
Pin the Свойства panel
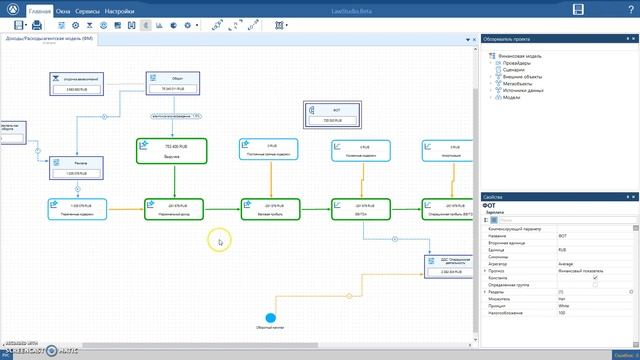628,197
